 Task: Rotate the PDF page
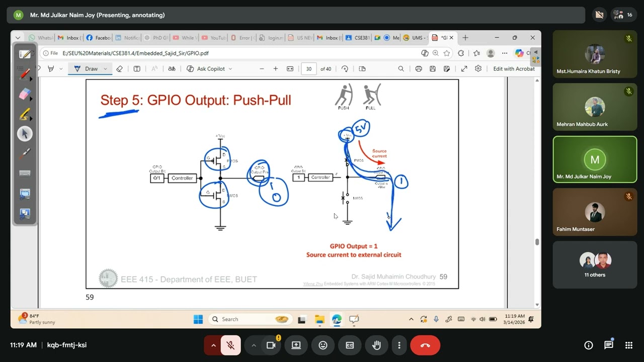pos(345,69)
